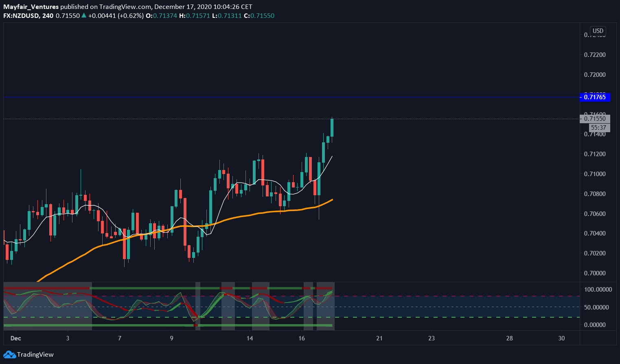Viewport: 620px width, 364px height.
Task: Click the close value C:0.71550
Action: [x=259, y=15]
